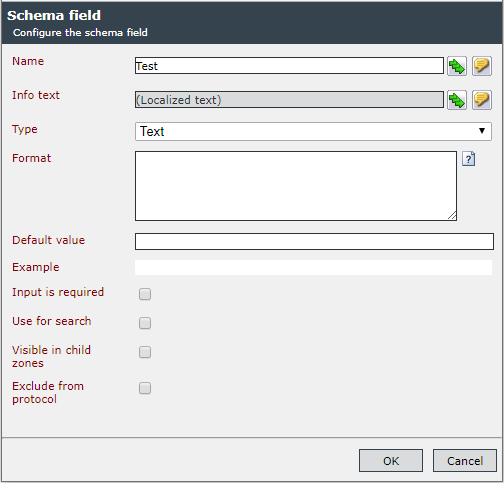Viewport: 504px width, 483px height.
Task: Click the Schema field dialog title
Action: pos(54,15)
